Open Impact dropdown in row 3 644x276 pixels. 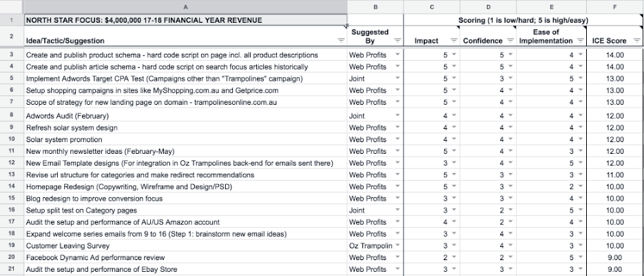point(454,55)
